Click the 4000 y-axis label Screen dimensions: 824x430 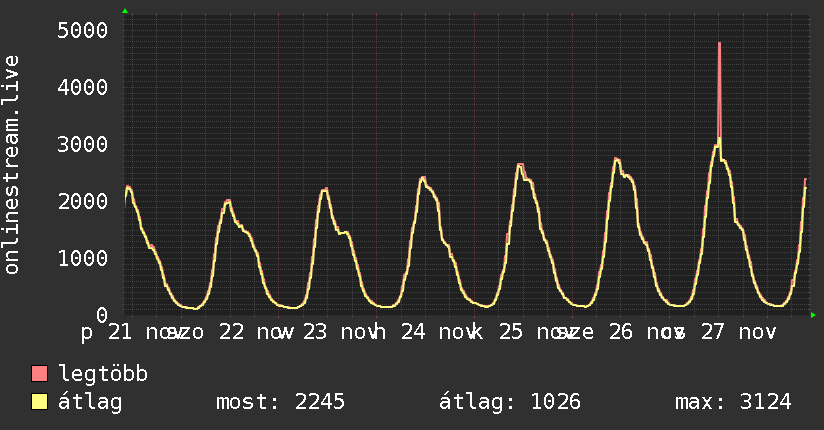[x=83, y=87]
